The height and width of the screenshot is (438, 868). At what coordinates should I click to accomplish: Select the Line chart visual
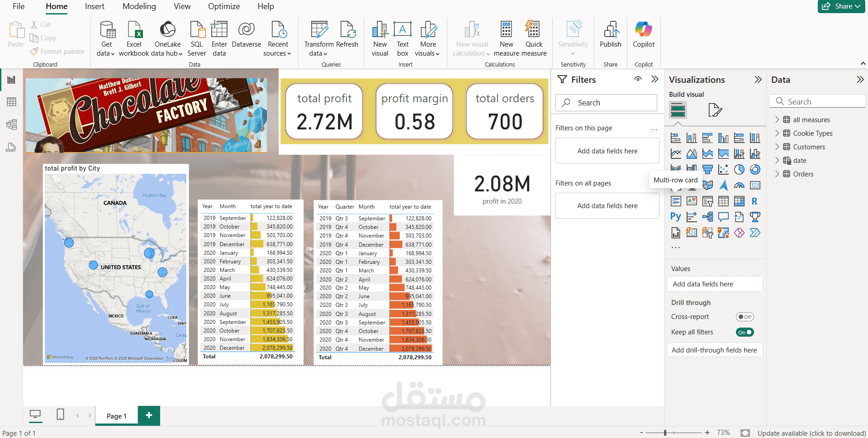click(676, 154)
